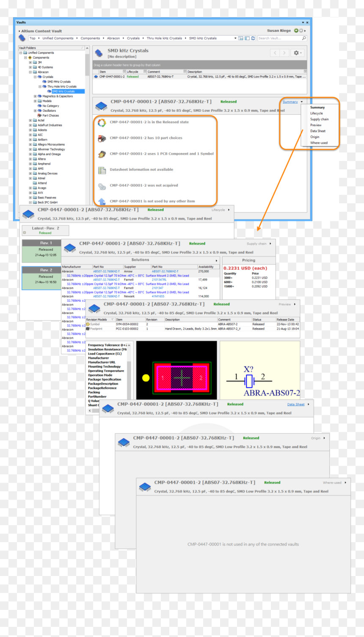Click the part choices icon in Summary
Viewport: 364px width, 637px height.
click(x=102, y=138)
